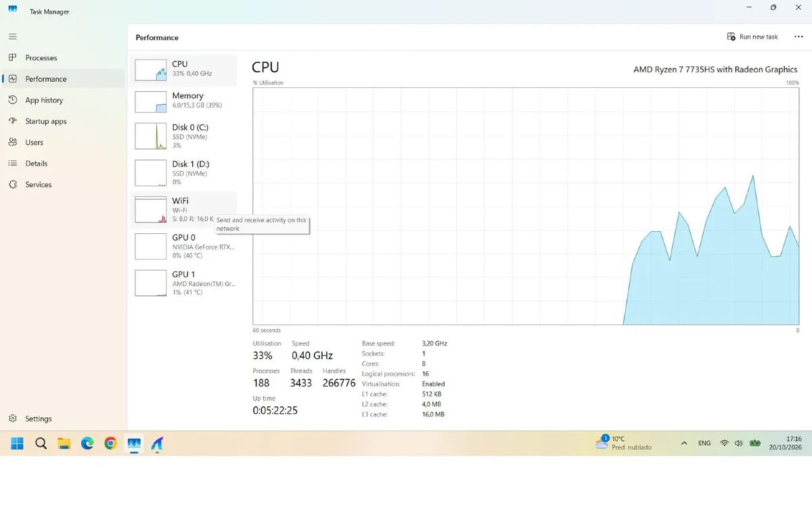Click the handles count "266776"

339,383
